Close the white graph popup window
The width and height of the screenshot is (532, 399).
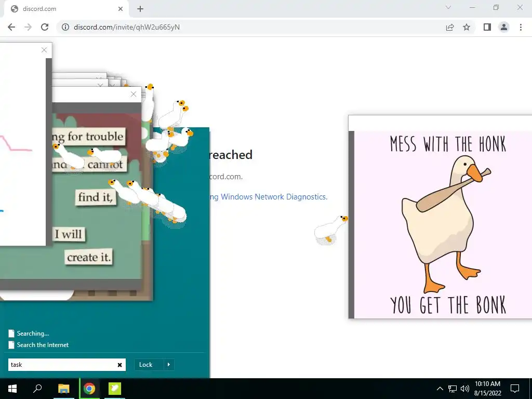tap(44, 50)
